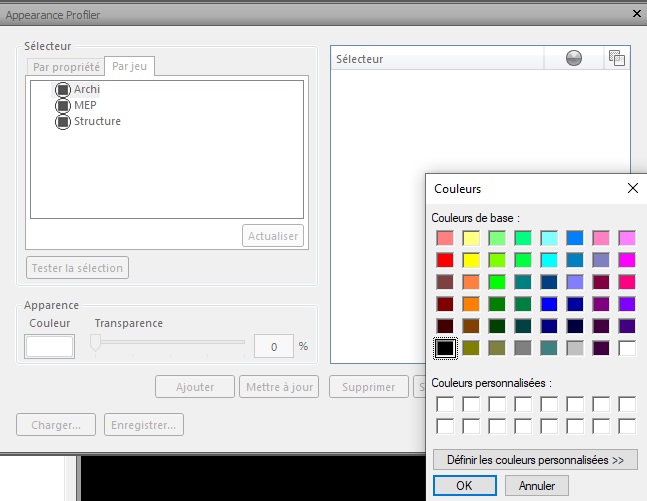The width and height of the screenshot is (647, 501).
Task: Click the transparency percentage input field
Action: pyautogui.click(x=273, y=347)
